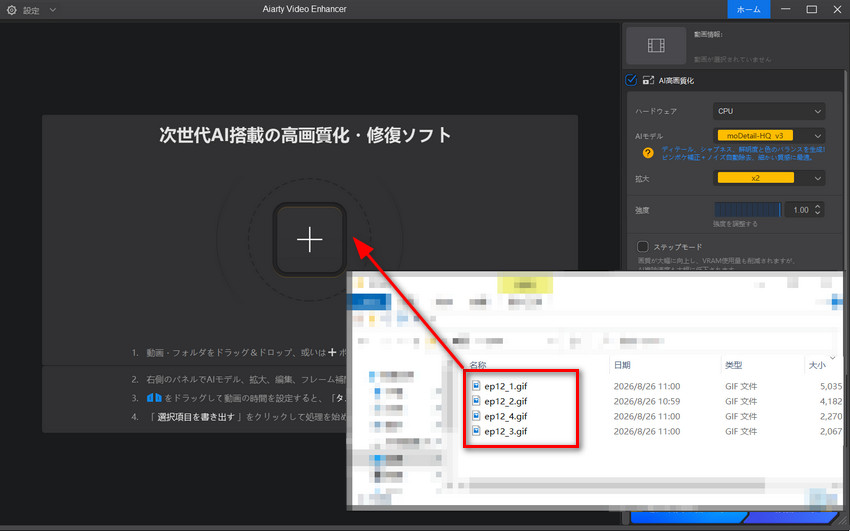Click the 強度 1.00 value field

pyautogui.click(x=800, y=210)
